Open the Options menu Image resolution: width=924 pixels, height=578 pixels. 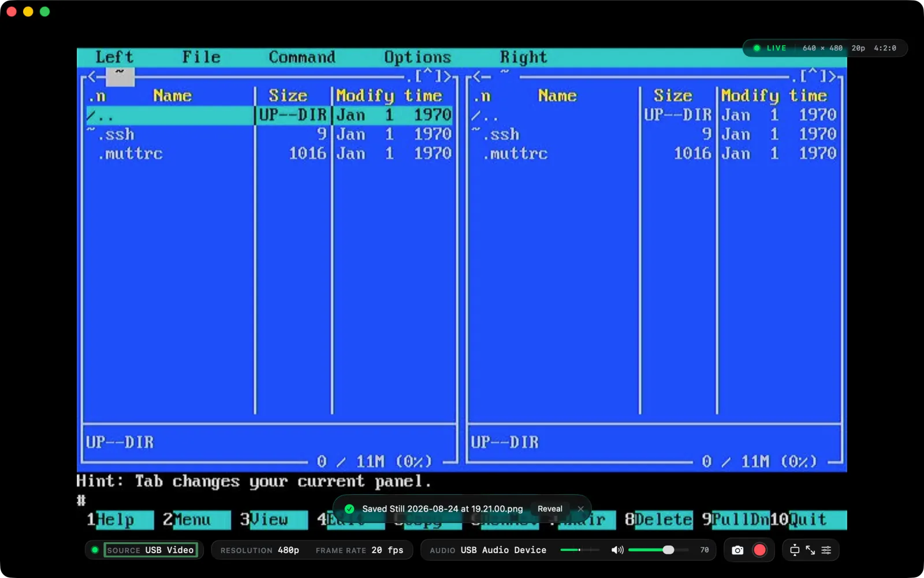[418, 57]
